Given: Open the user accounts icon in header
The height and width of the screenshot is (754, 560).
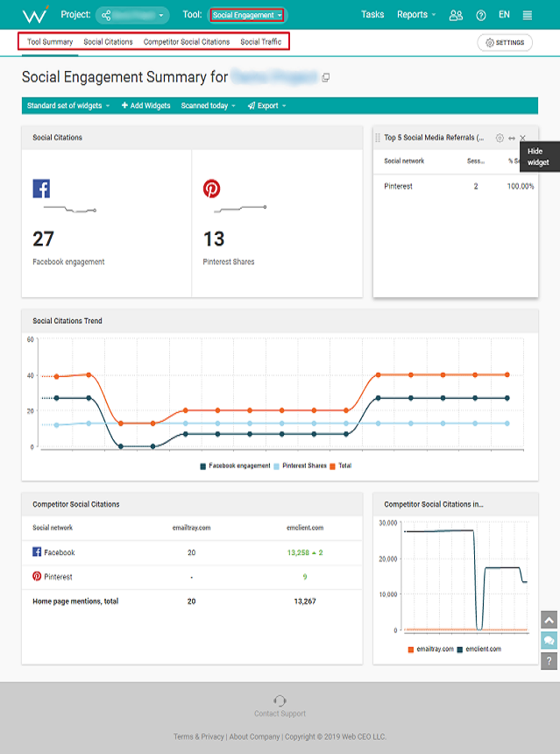Looking at the screenshot, I should (456, 15).
